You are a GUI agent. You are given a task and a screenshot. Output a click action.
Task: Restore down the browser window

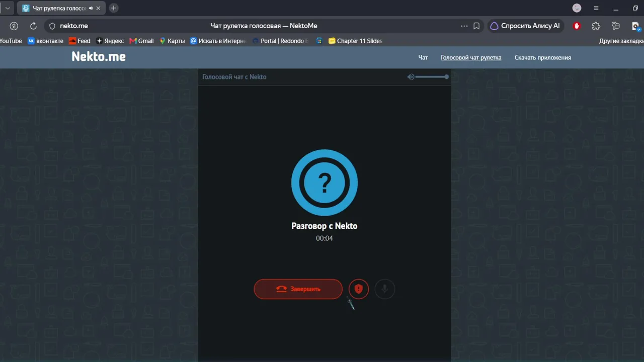(635, 8)
